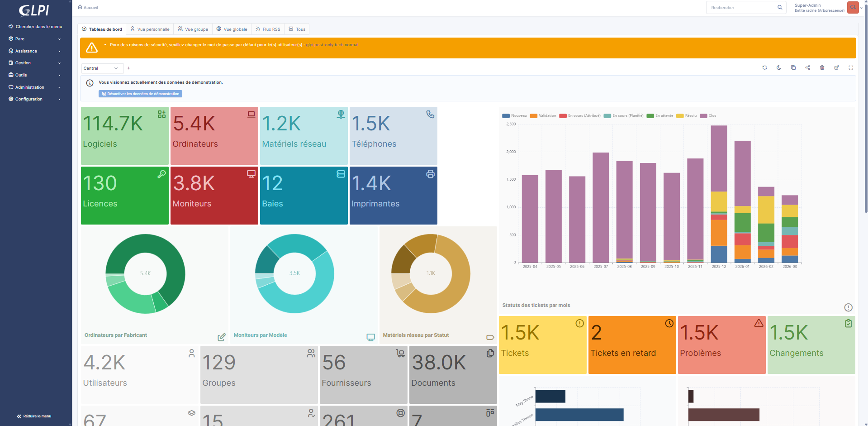Open the Parc cube icon in sidebar

(x=10, y=38)
